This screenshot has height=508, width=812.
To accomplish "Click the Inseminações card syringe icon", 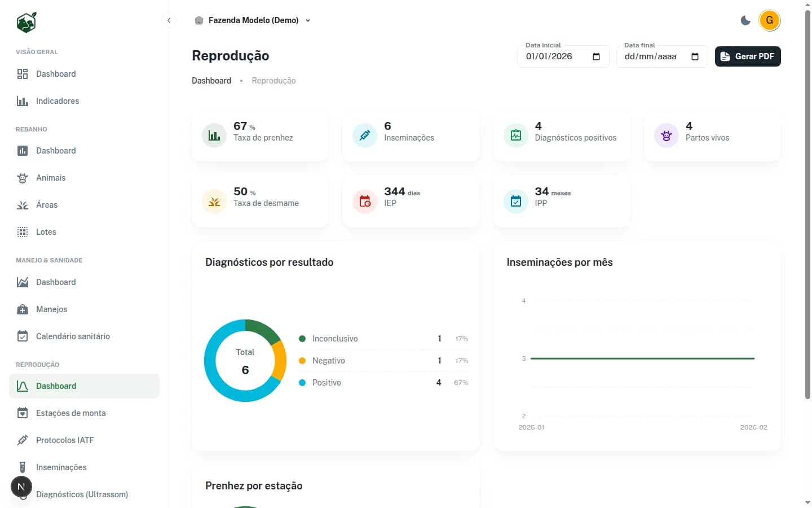I will [365, 135].
